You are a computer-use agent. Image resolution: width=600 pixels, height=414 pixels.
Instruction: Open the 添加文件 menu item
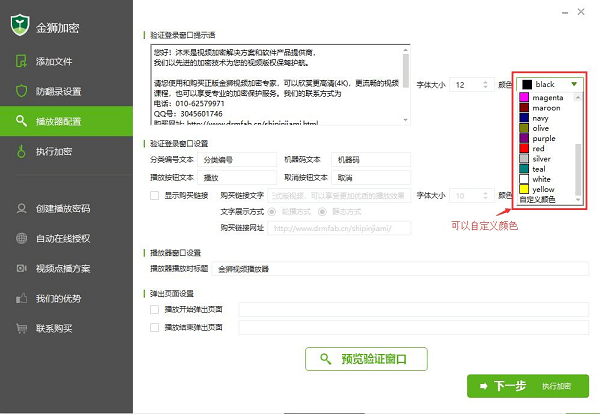click(66, 61)
